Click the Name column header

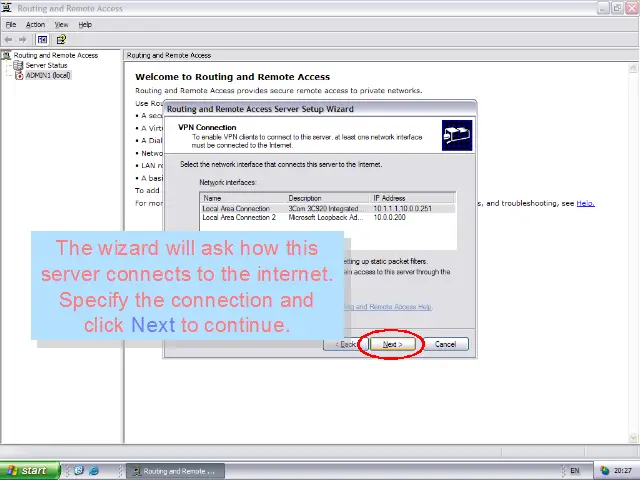[243, 198]
